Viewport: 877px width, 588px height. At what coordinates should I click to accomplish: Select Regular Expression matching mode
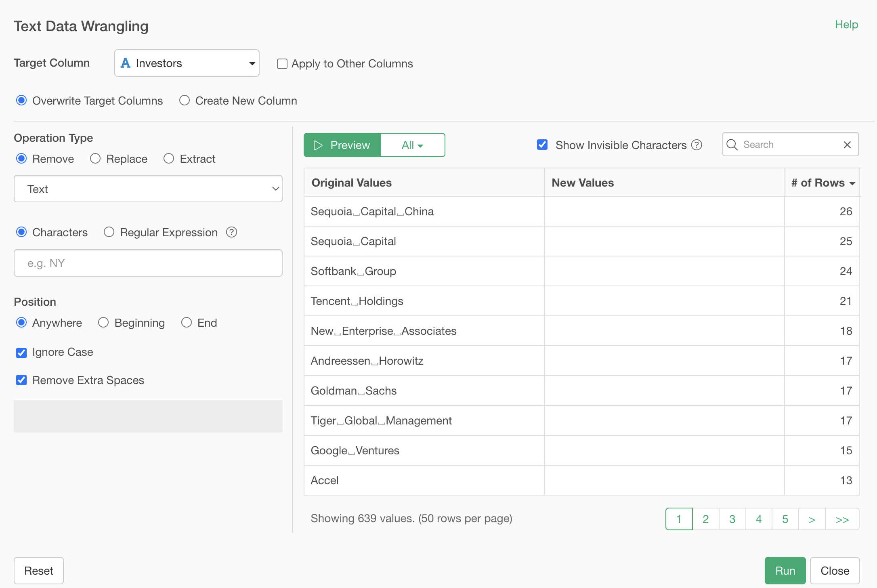tap(109, 232)
